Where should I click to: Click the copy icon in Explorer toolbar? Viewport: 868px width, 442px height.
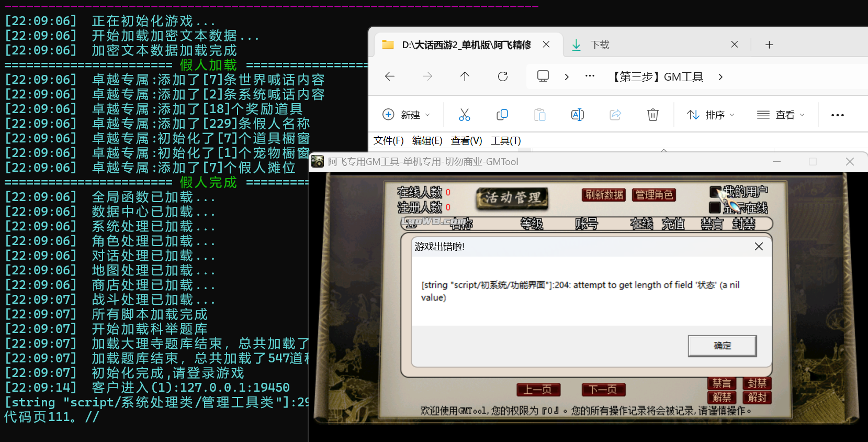(502, 115)
